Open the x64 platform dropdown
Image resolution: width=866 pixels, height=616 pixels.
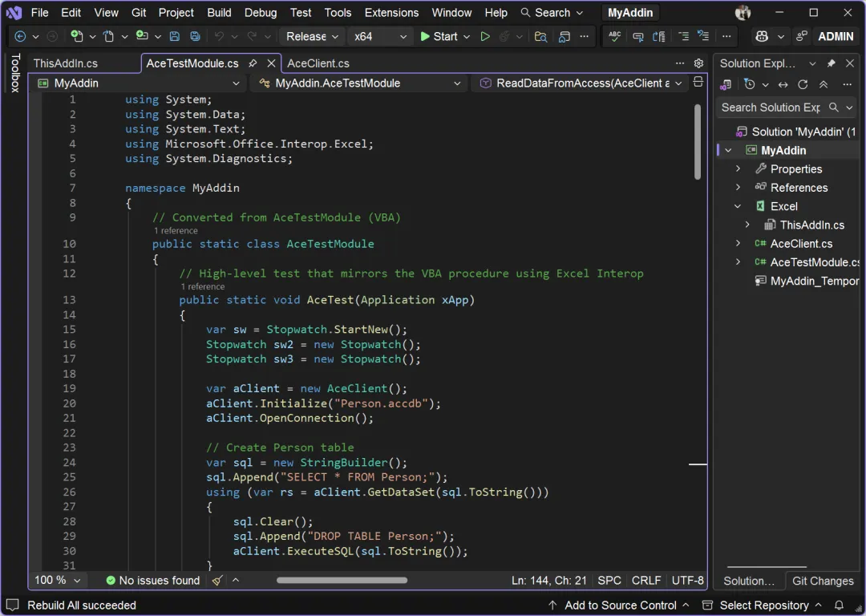380,37
